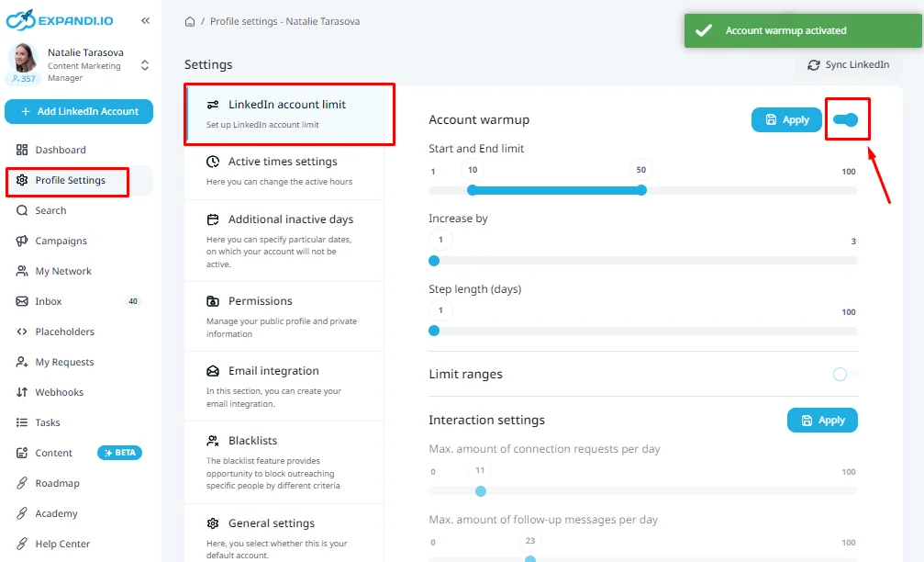Screen dimensions: 924x562
Task: Select the Email integration tab
Action: [284, 387]
